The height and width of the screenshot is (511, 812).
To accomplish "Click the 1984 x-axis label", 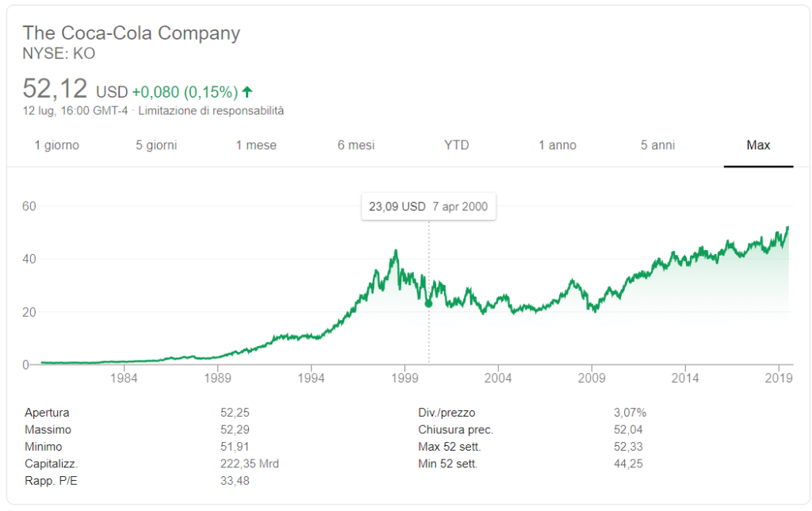I will [124, 378].
